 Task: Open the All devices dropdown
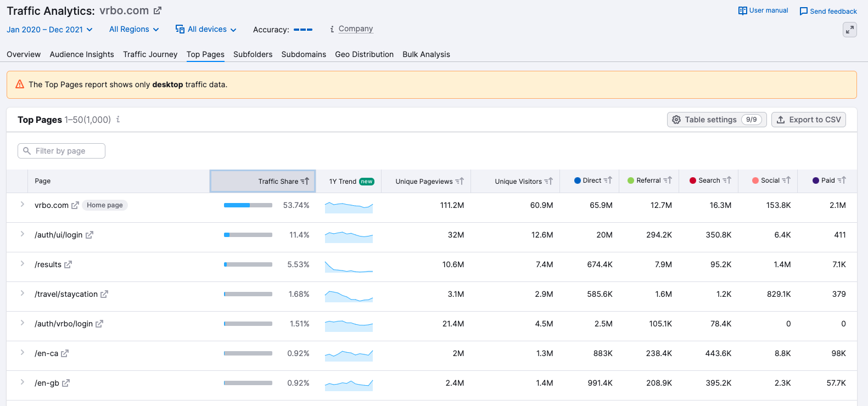tap(206, 30)
